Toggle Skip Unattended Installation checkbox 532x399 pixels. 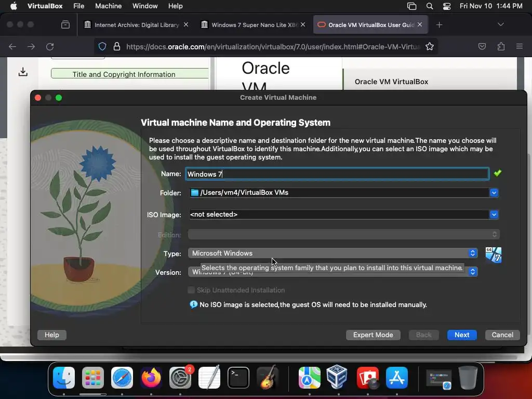191,290
